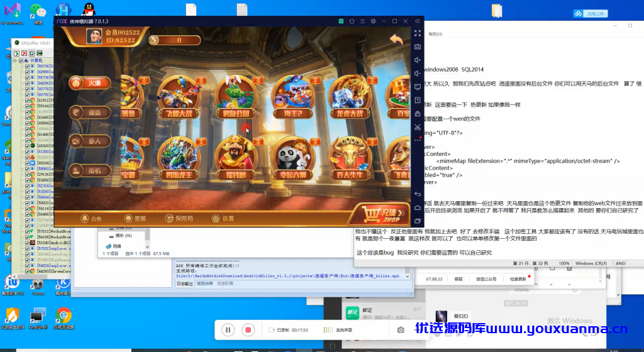Open the Nox title bar hamburger menu
Image resolution: width=644 pixels, height=352 pixels.
tap(362, 21)
